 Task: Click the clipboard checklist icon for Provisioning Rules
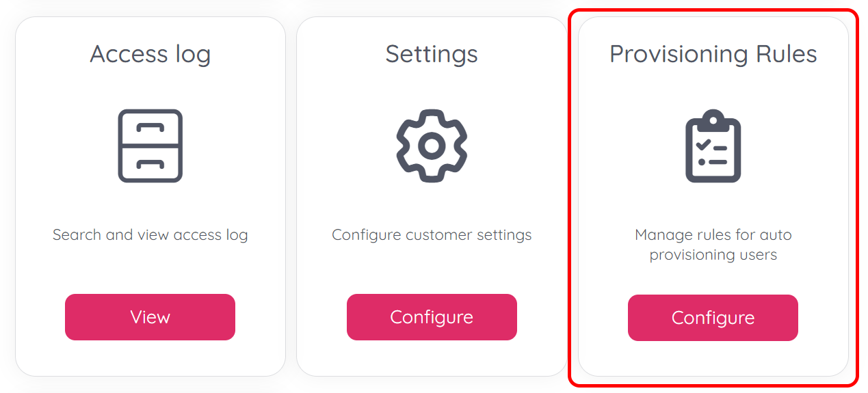click(x=713, y=146)
